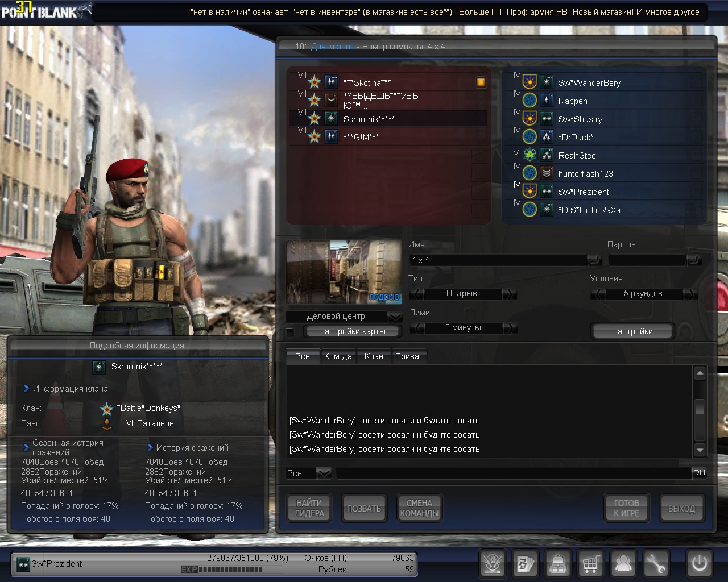Click round clan emblem beside *DtS*IIoJItoRaXa

click(x=530, y=210)
